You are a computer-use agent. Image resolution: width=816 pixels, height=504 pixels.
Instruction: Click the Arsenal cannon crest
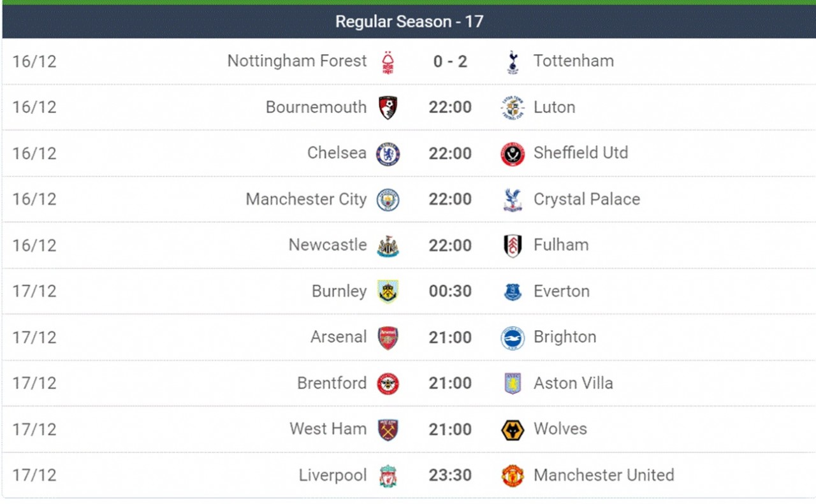click(x=387, y=337)
